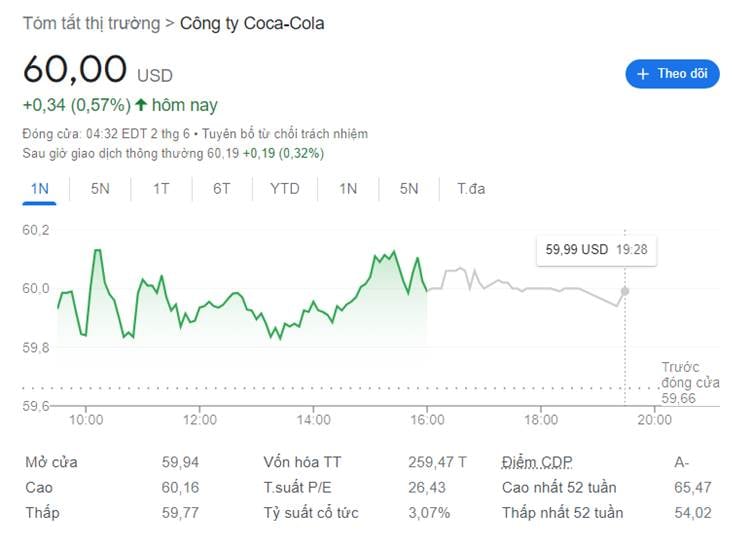
Task: Choose the 5N tab next to 1T
Action: (x=100, y=188)
